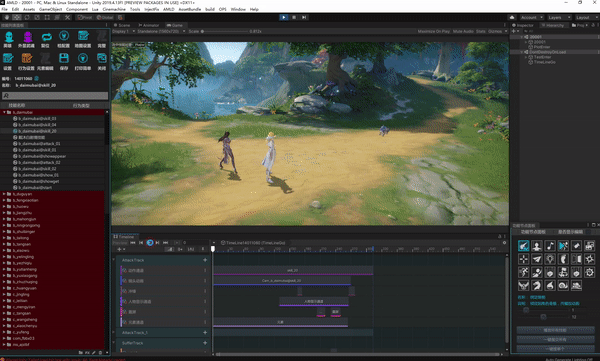
Task: Select b_daimubai@skill_04 in the list
Action: (37, 125)
